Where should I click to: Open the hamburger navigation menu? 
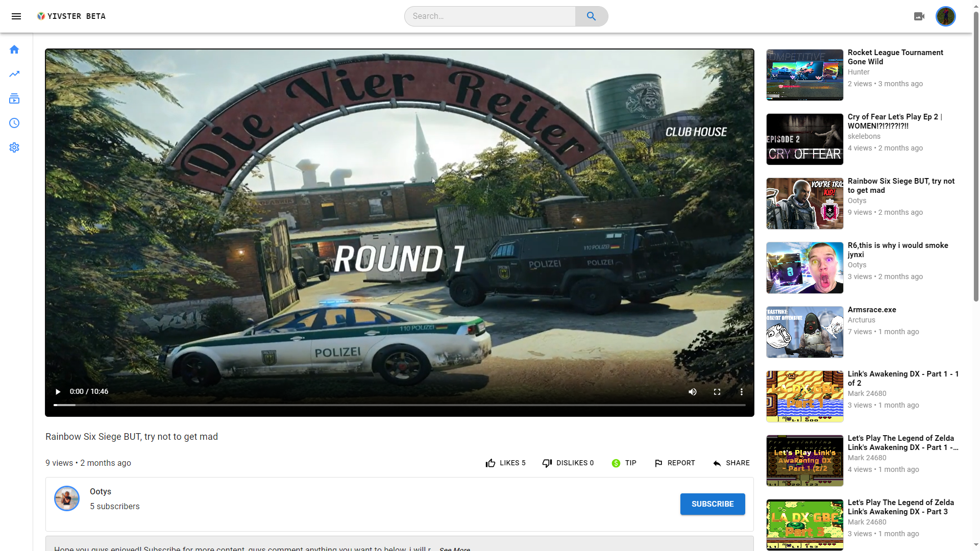16,16
